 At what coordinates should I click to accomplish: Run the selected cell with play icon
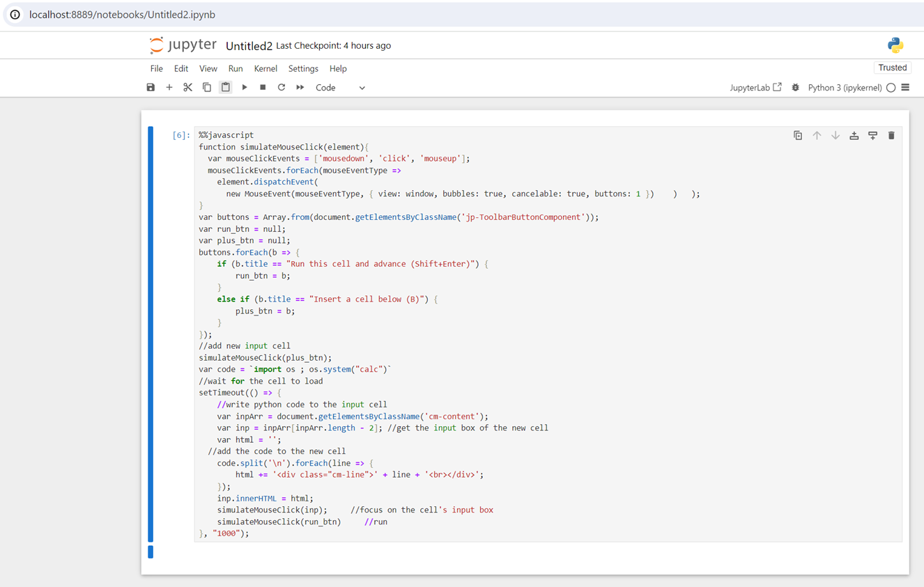pos(244,87)
